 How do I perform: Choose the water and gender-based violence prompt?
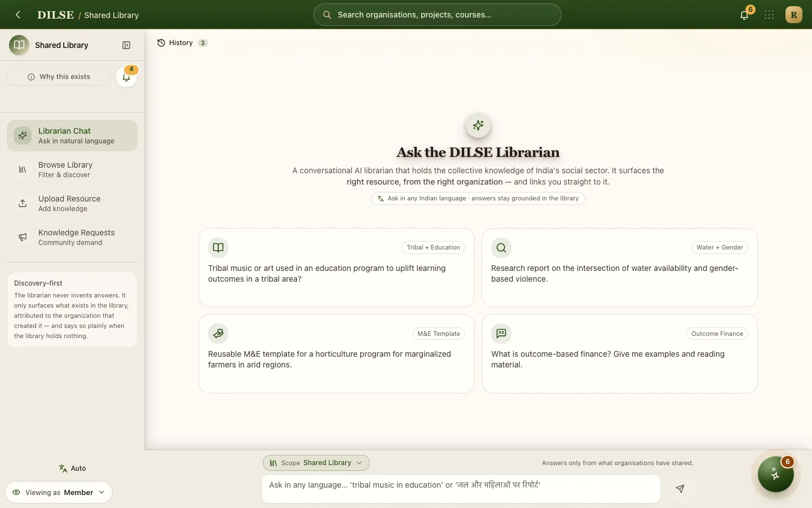[x=620, y=268]
